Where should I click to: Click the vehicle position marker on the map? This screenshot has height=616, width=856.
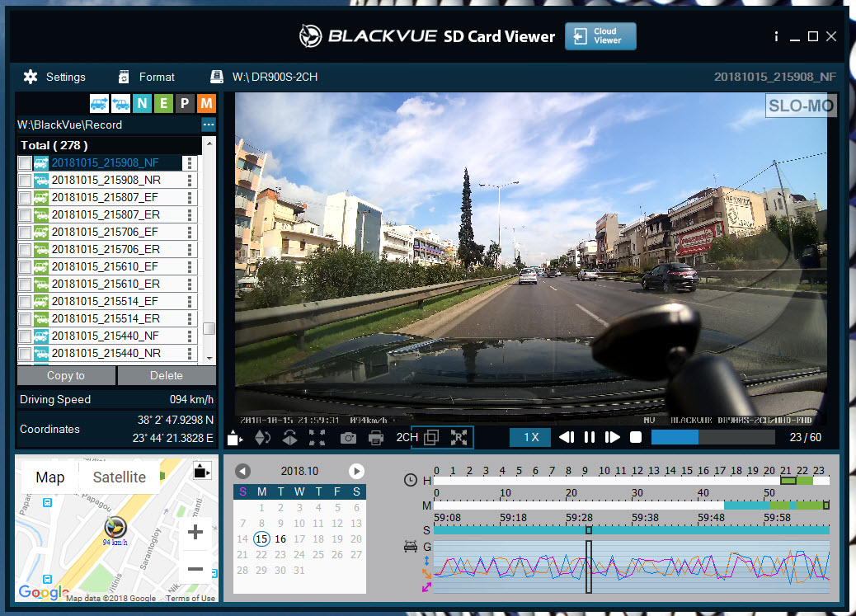pyautogui.click(x=115, y=528)
